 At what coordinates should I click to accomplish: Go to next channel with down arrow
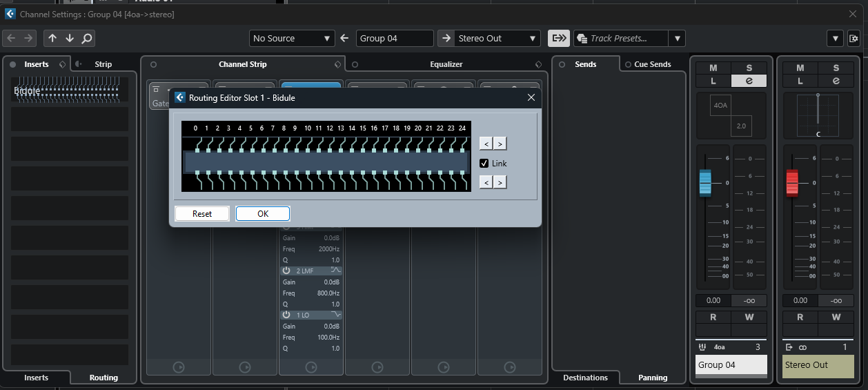[69, 39]
